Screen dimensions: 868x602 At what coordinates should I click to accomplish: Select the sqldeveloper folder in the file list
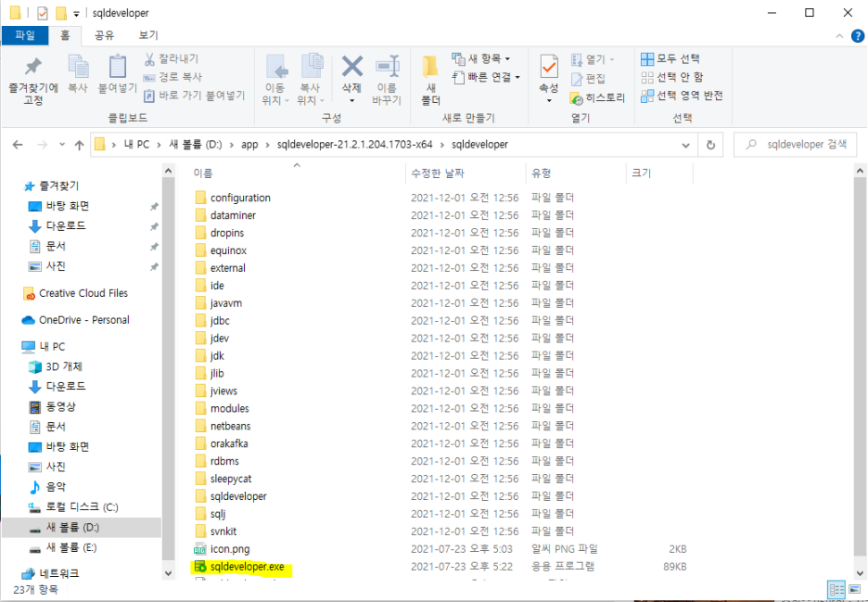230,496
